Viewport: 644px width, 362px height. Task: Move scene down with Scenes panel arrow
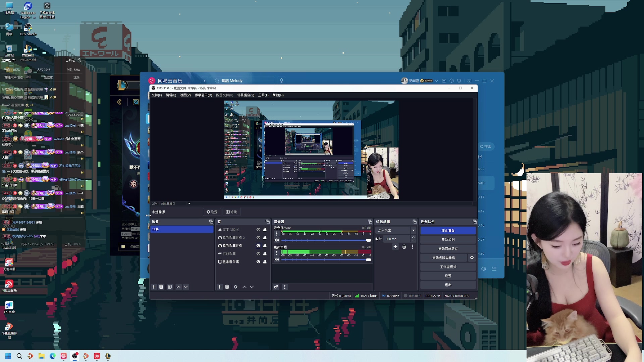click(x=186, y=287)
